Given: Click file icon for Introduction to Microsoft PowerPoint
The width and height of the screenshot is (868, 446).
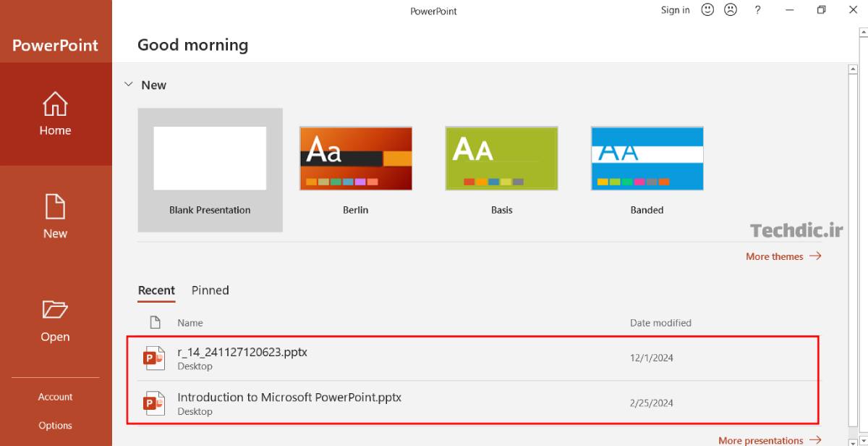Looking at the screenshot, I should tap(154, 403).
